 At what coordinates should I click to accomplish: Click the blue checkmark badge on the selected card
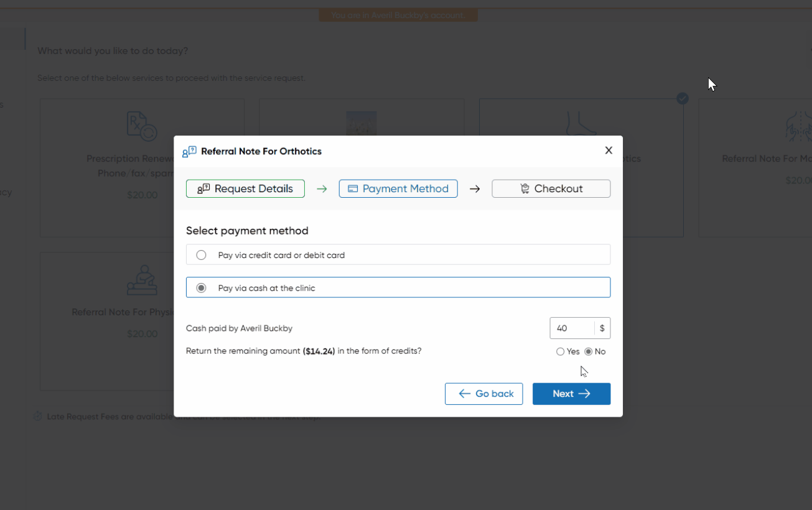682,98
